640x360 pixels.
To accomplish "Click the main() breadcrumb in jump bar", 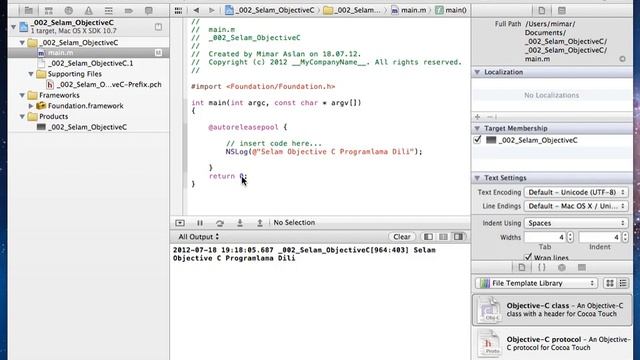I will (451, 10).
